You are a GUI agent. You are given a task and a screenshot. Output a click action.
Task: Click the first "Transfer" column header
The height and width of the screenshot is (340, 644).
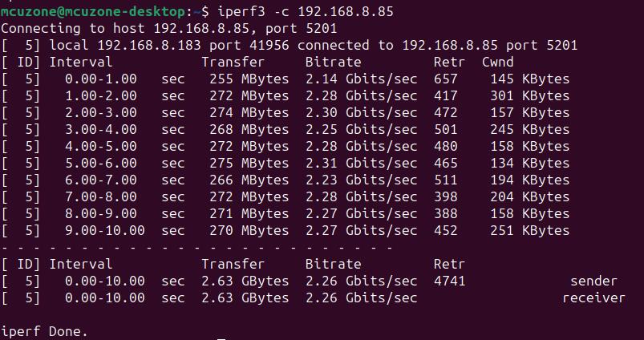pos(233,63)
